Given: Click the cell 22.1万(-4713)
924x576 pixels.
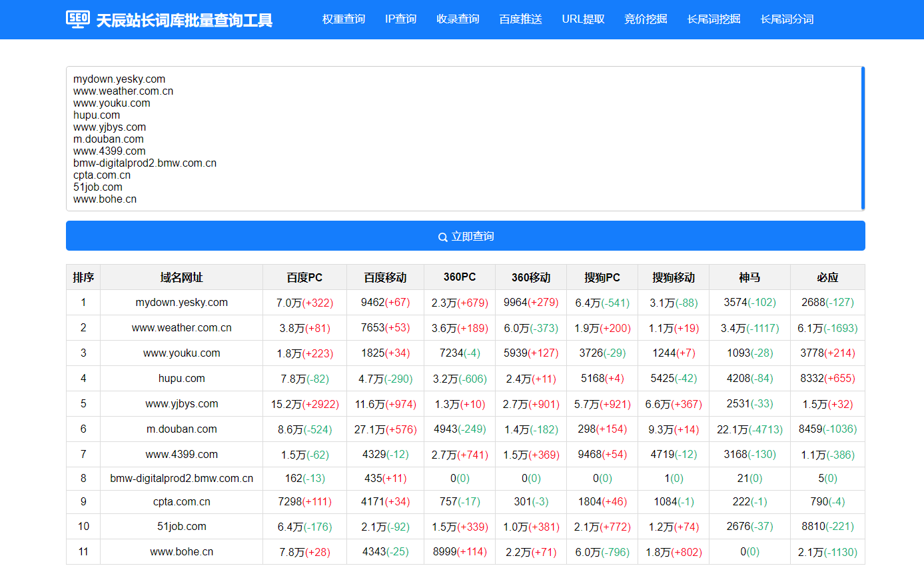Looking at the screenshot, I should point(749,429).
